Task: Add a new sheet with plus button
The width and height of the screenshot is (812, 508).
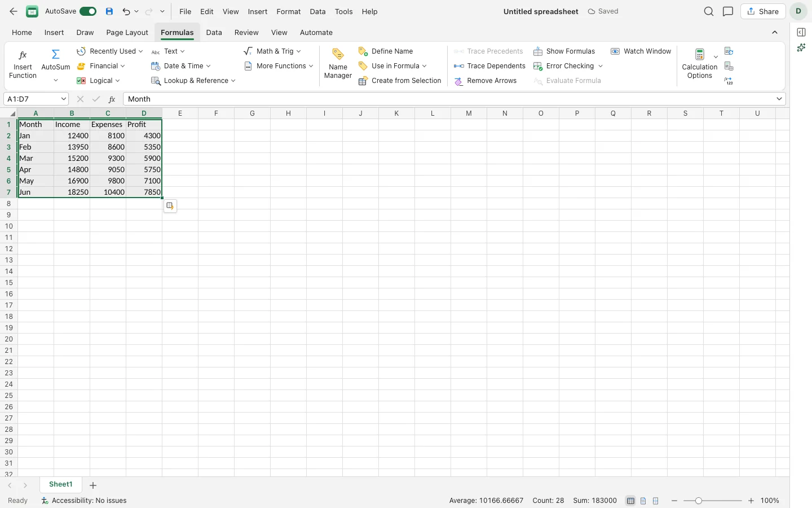Action: (x=93, y=485)
